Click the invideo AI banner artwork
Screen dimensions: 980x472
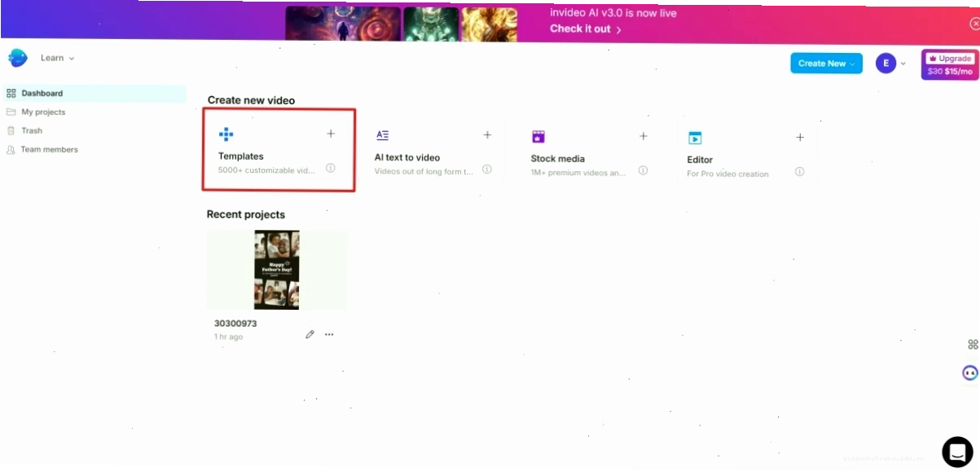[x=402, y=24]
